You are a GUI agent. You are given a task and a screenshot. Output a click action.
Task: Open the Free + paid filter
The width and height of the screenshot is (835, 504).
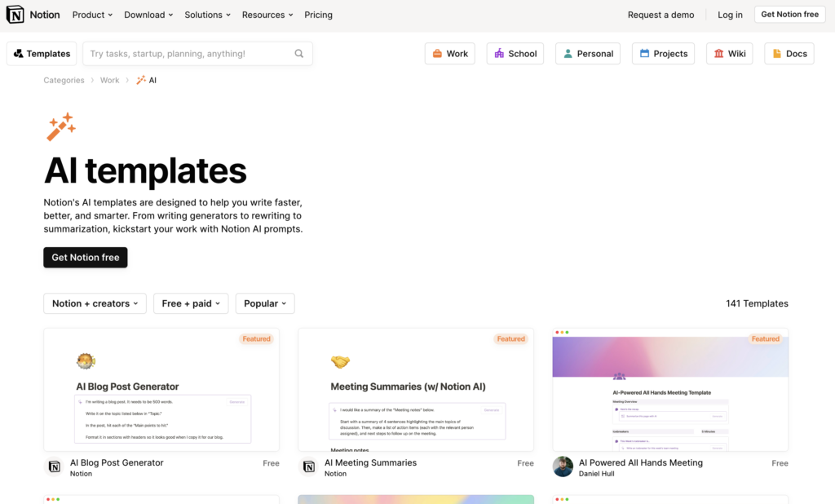(191, 303)
